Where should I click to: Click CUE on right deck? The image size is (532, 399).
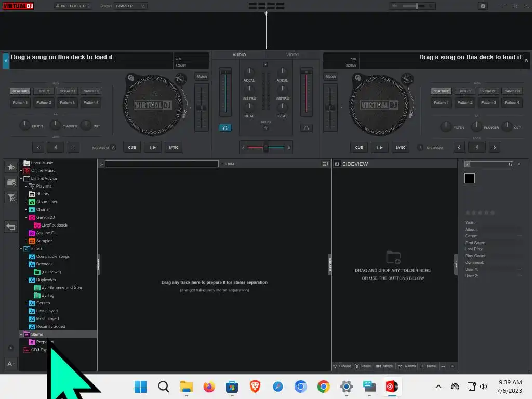click(359, 147)
